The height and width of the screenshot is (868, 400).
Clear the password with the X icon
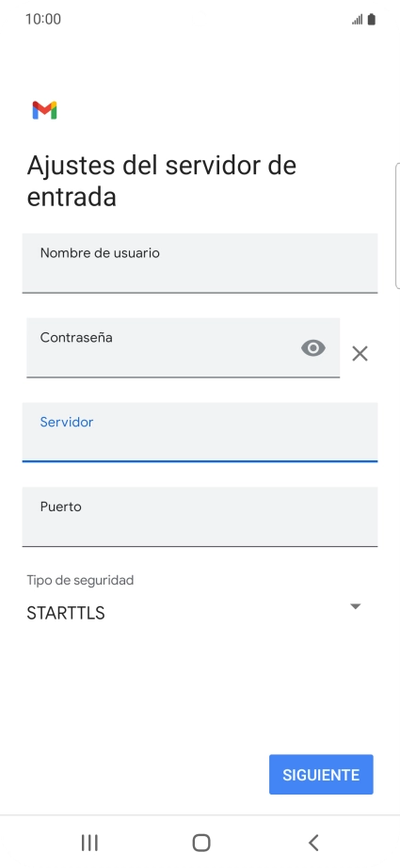360,353
